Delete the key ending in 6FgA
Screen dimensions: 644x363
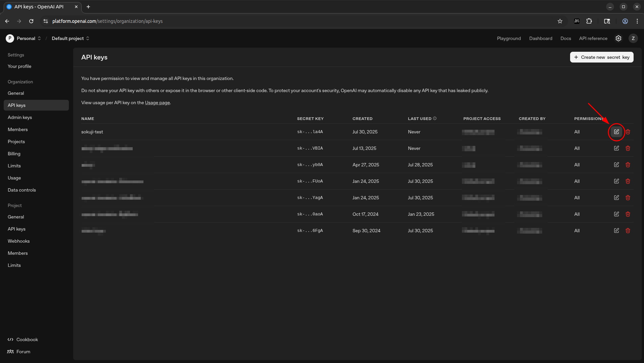coord(628,231)
